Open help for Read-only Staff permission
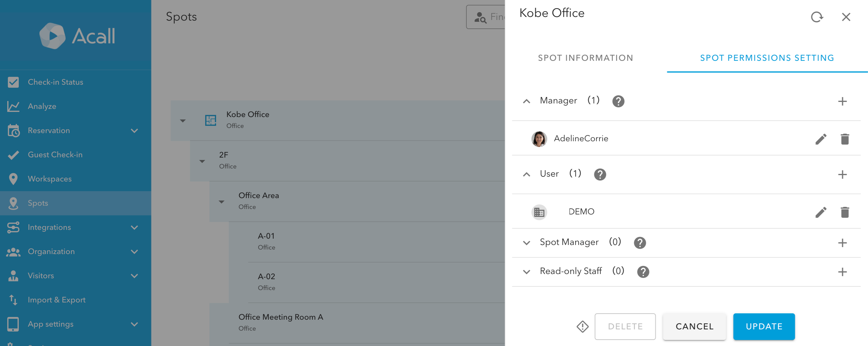This screenshot has width=868, height=346. 643,272
